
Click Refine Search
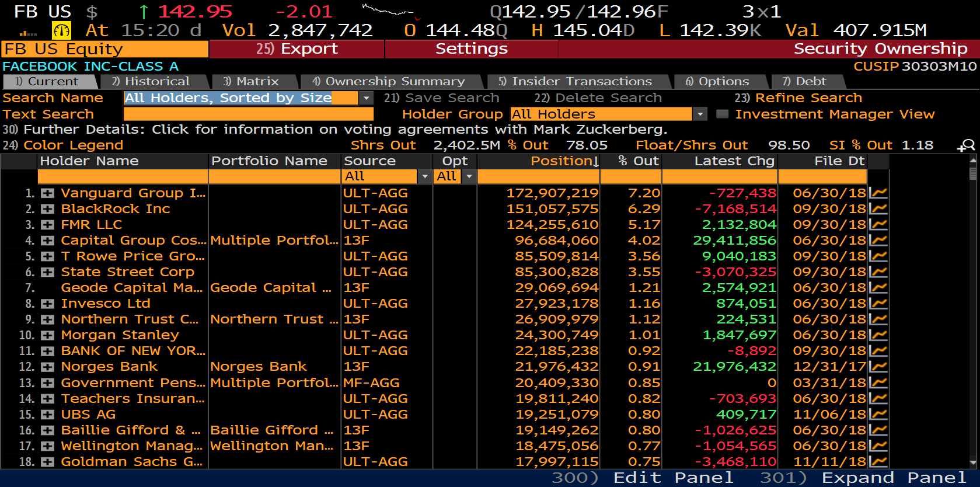[x=798, y=98]
